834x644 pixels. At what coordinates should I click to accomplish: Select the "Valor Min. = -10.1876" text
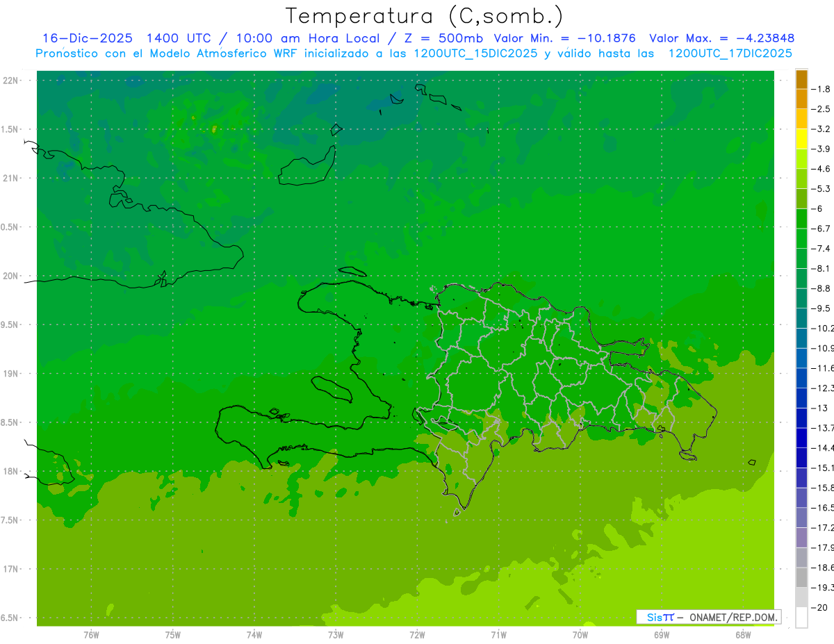[564, 38]
